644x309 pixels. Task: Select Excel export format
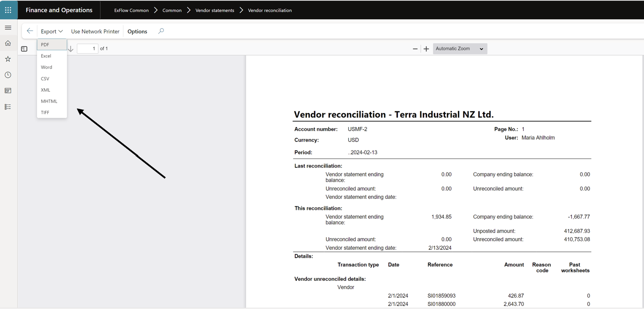tap(46, 56)
